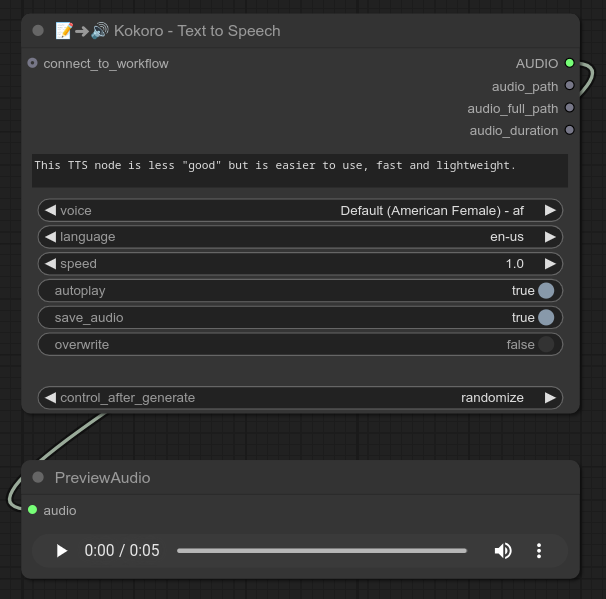Click the audio_full_path output label
The width and height of the screenshot is (606, 599).
point(513,109)
